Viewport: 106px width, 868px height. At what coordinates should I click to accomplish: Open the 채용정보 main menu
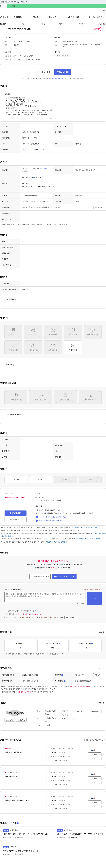[18, 17]
